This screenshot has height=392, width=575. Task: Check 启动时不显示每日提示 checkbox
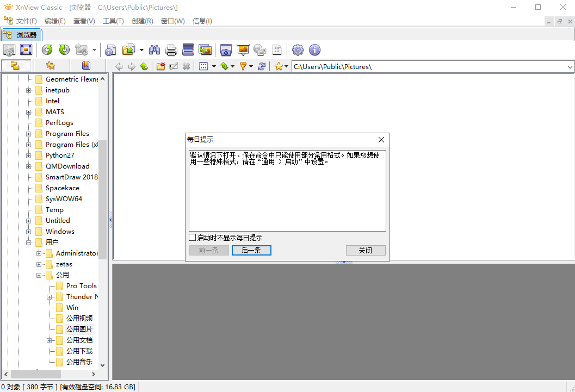[x=192, y=238]
